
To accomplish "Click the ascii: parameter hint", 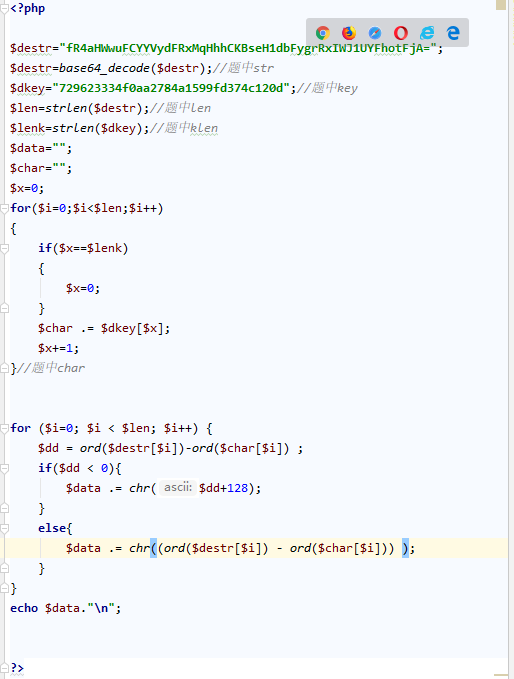I will 178,488.
